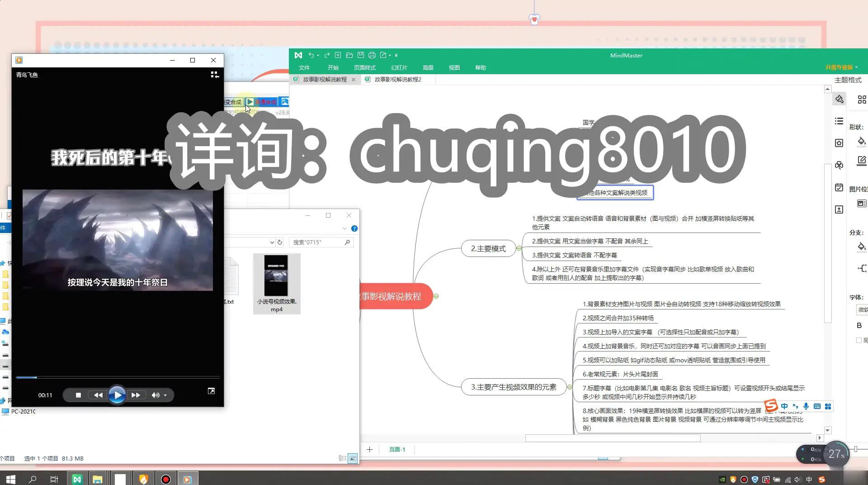
Task: Create new document with the plus-square icon
Action: coord(338,55)
